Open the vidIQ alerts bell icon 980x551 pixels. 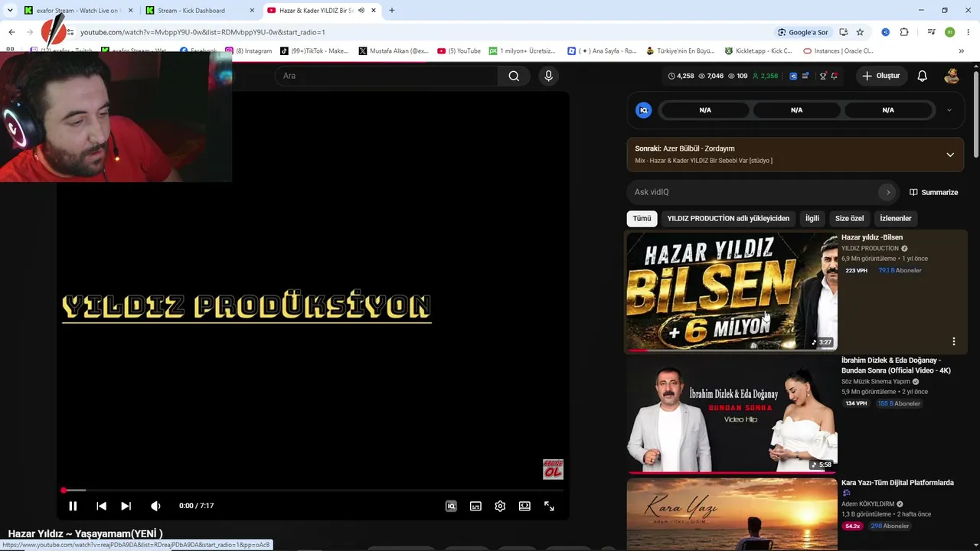pyautogui.click(x=835, y=76)
